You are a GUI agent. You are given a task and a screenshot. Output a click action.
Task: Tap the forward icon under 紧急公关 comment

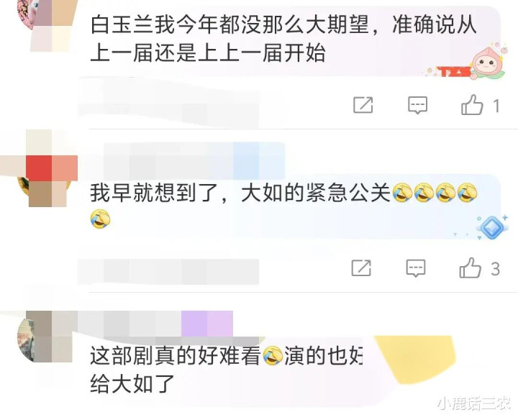(x=361, y=268)
